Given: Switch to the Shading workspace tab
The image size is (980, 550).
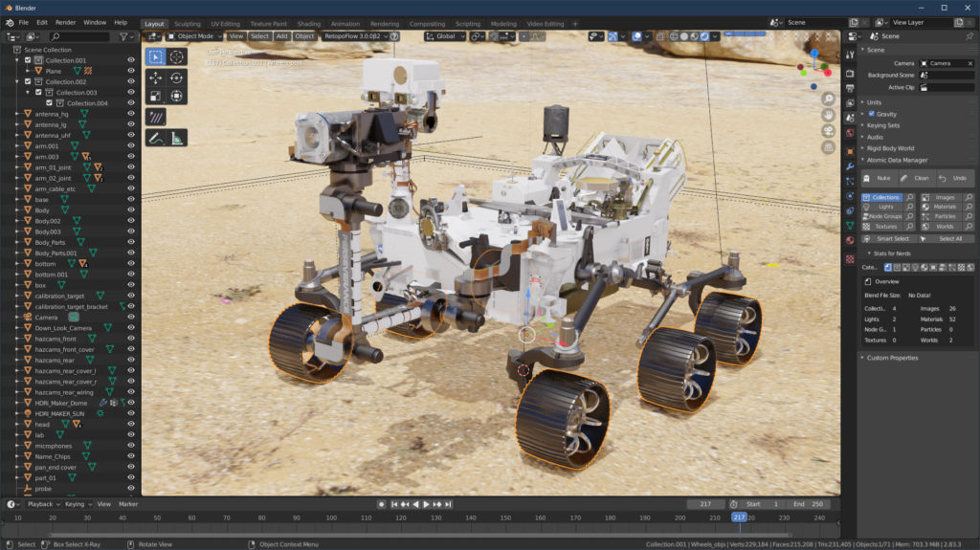Looking at the screenshot, I should tap(308, 23).
